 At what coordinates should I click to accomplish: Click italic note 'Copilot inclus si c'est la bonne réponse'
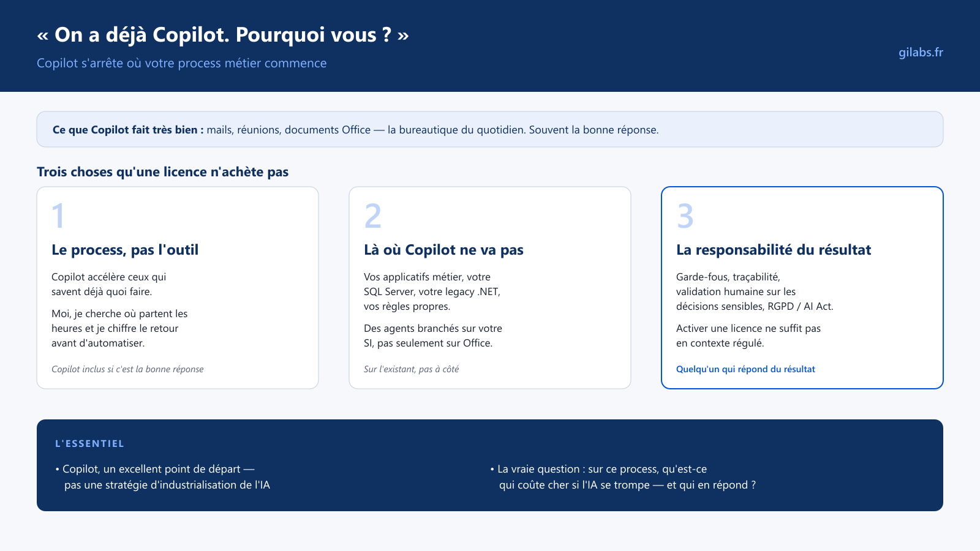127,369
